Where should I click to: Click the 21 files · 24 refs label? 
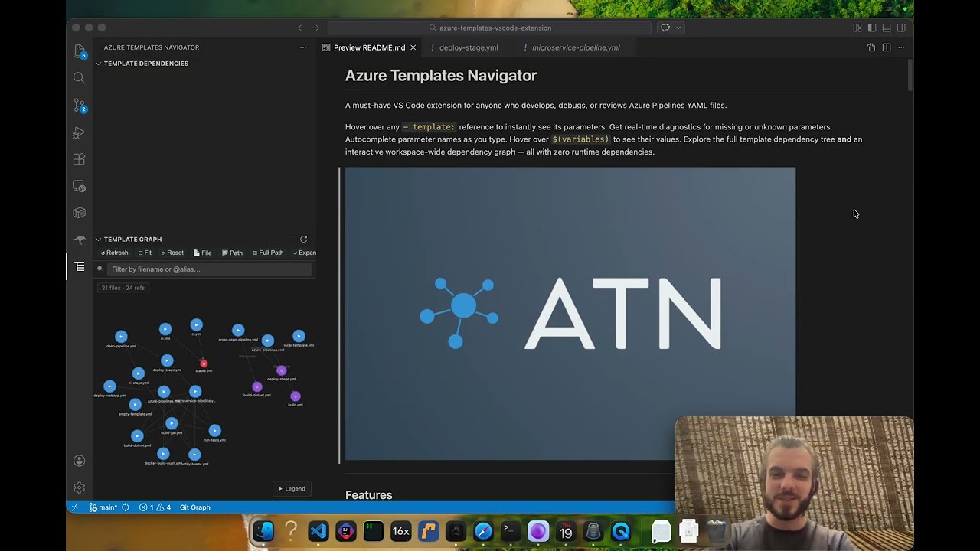(x=123, y=288)
